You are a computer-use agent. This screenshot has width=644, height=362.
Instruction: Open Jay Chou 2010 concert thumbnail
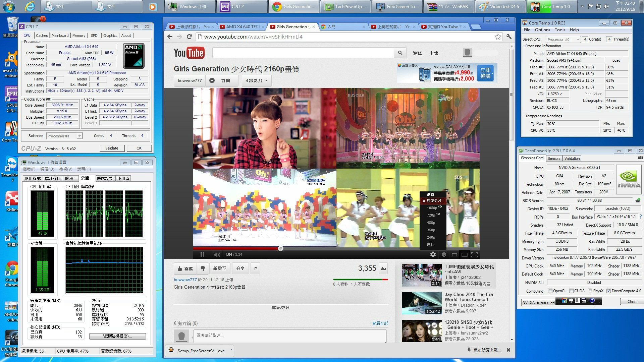point(422,303)
